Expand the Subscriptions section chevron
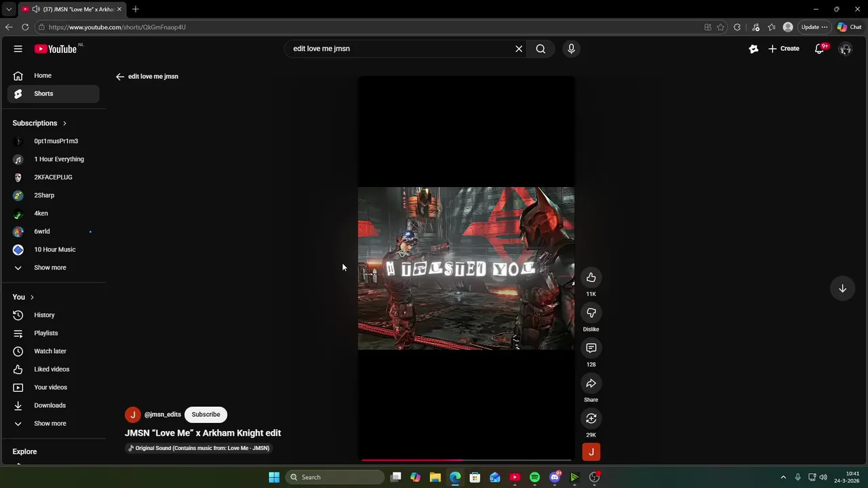Image resolution: width=868 pixels, height=488 pixels. (64, 123)
